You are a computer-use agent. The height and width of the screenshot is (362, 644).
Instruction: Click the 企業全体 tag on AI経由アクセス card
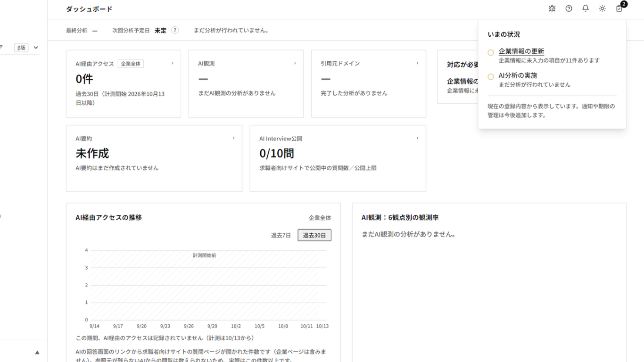click(x=131, y=64)
